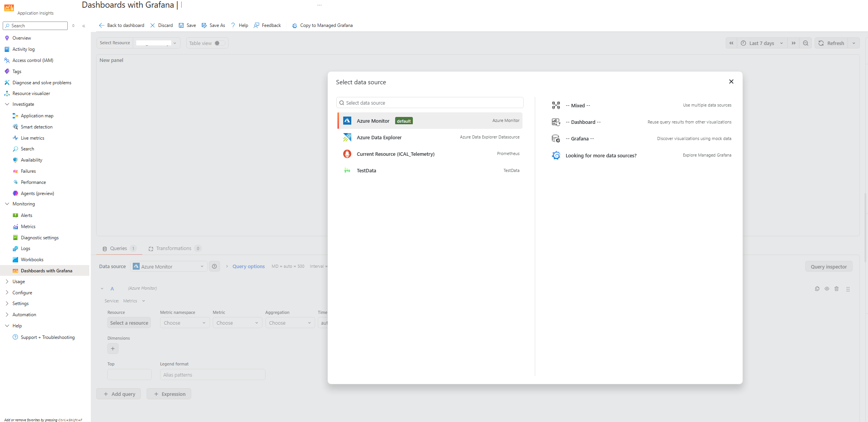The width and height of the screenshot is (868, 422).
Task: Click the query A drag handle
Action: 848,289
